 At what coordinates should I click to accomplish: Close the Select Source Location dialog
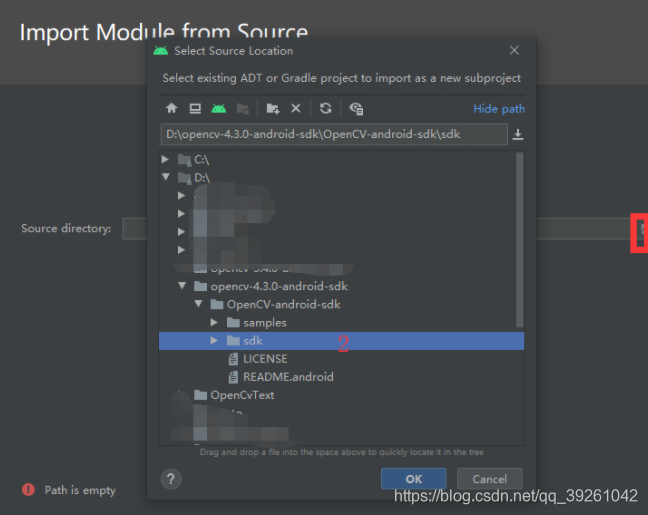click(x=514, y=50)
